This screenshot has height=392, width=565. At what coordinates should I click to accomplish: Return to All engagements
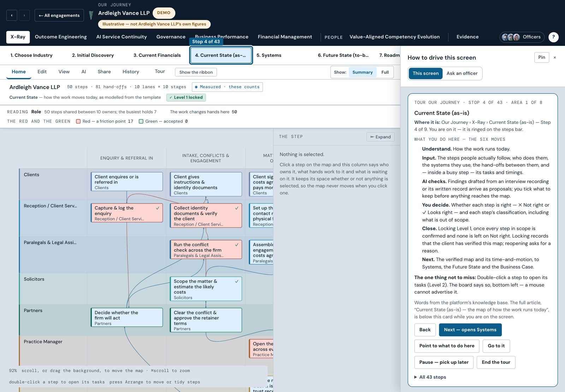(x=59, y=15)
